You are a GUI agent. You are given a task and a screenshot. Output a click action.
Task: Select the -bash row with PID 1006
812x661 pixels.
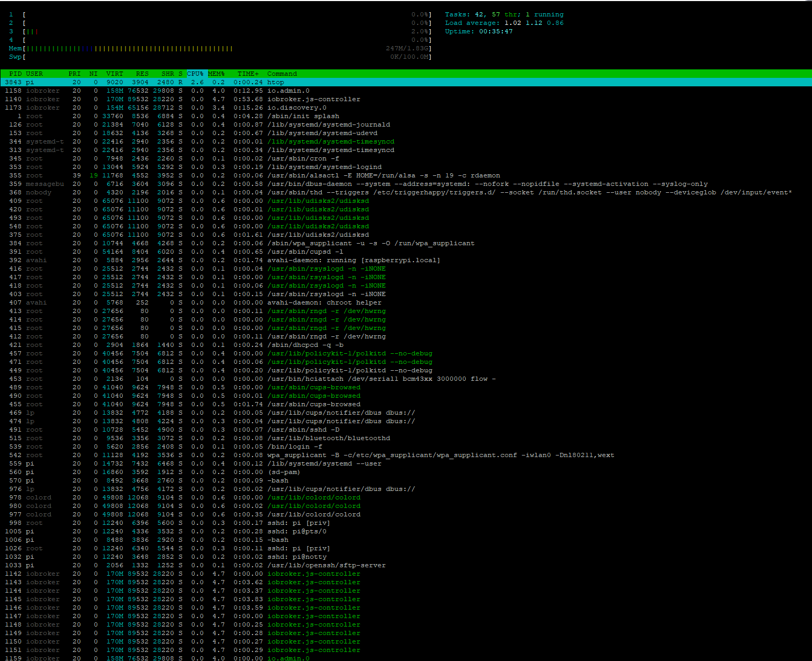406,540
